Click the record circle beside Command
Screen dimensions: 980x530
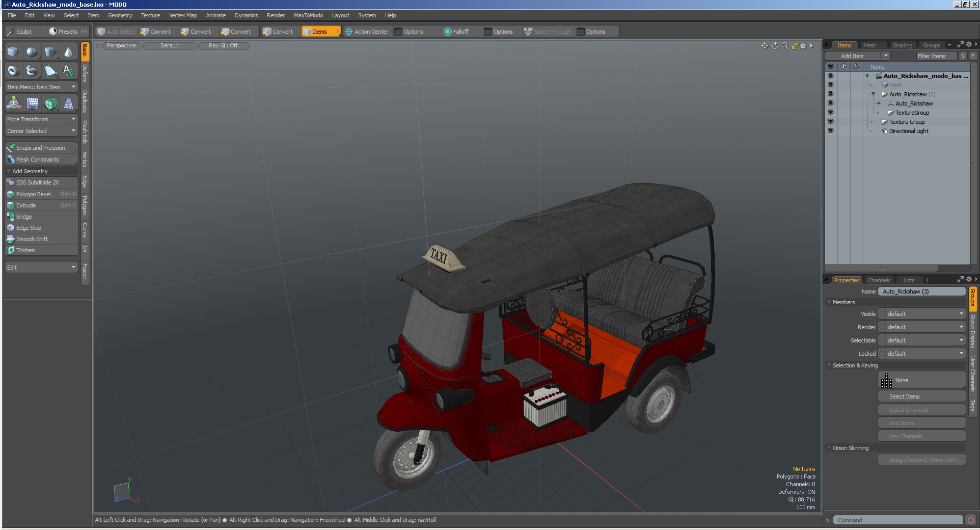[971, 520]
